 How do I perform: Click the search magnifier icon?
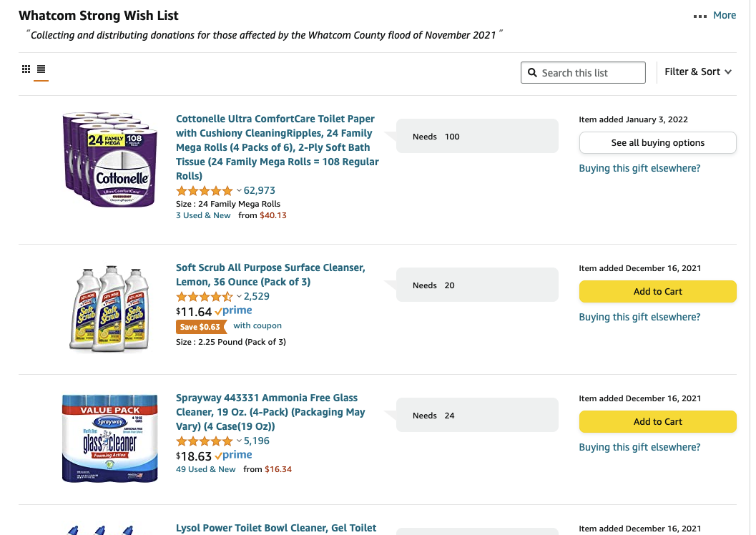[532, 73]
